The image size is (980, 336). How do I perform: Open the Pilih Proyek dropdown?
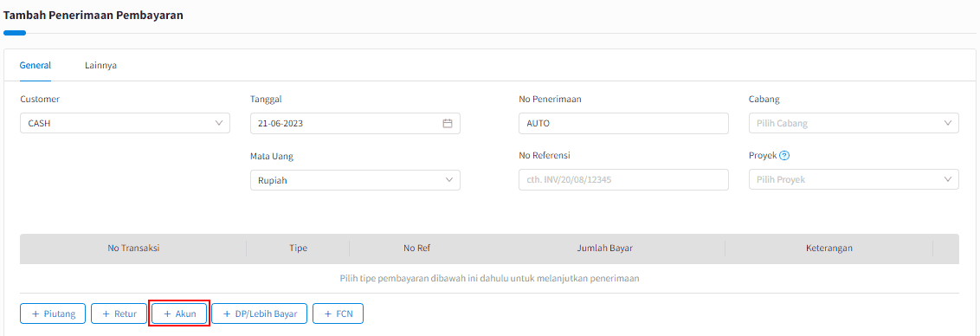coord(854,180)
